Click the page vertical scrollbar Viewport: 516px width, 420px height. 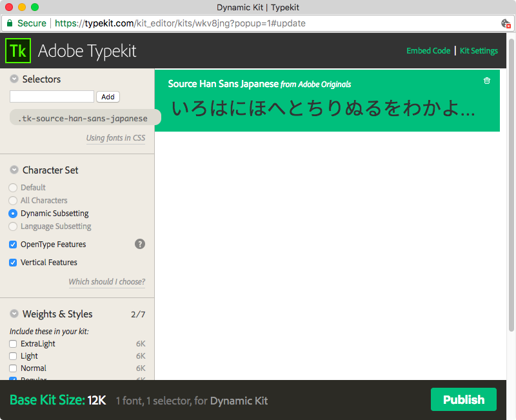tap(511, 185)
